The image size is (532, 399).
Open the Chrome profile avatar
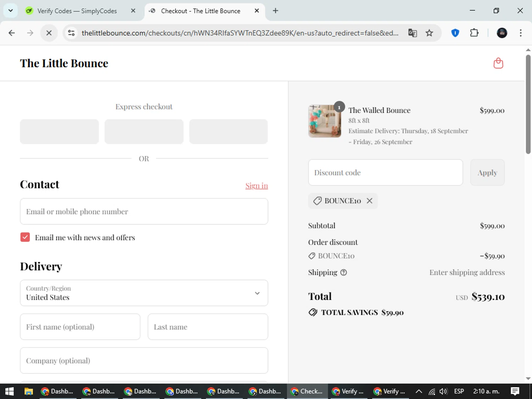click(502, 33)
